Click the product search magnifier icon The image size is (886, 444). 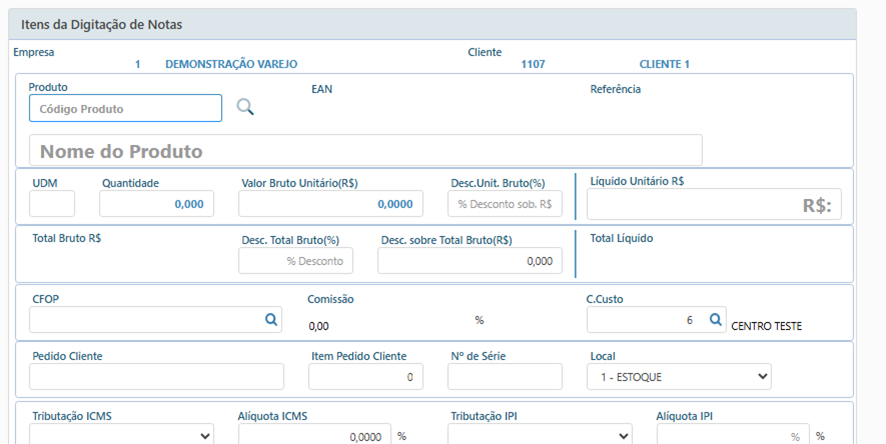[245, 107]
